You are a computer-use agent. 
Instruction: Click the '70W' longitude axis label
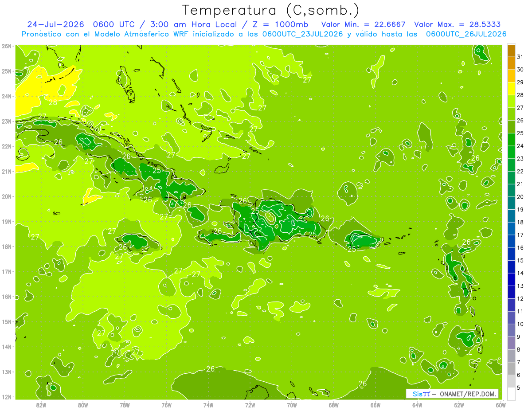[x=292, y=405]
